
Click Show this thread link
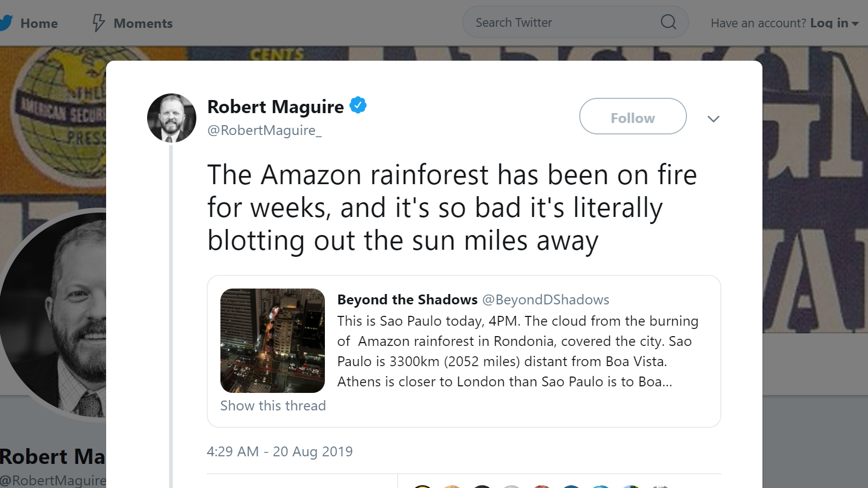[273, 405]
